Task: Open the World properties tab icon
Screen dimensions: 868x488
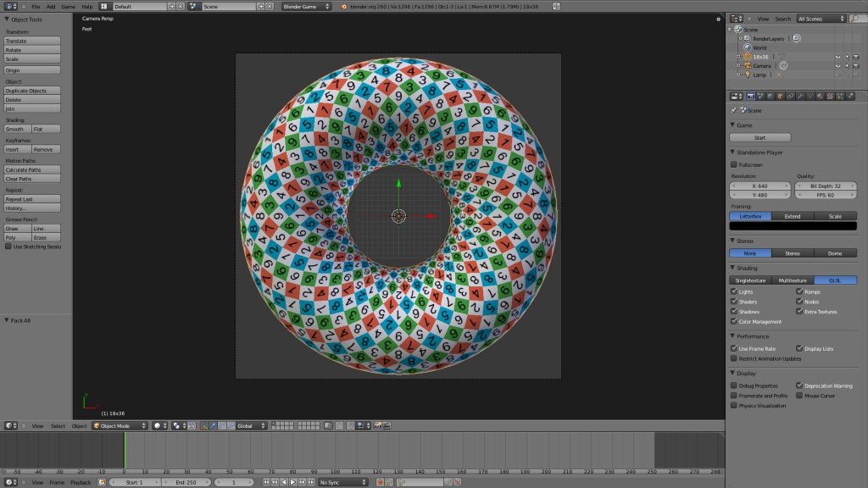Action: [x=770, y=97]
